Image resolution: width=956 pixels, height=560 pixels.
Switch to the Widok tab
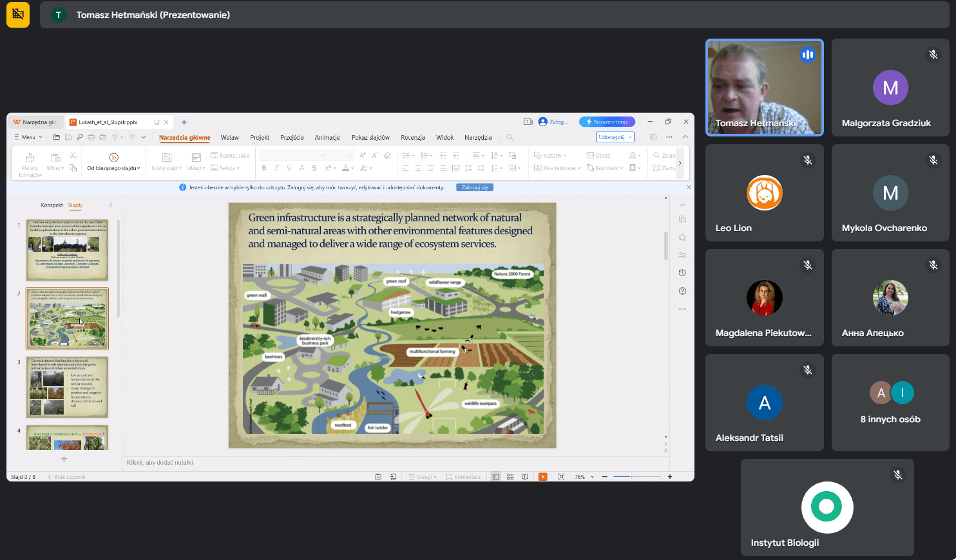(x=445, y=137)
